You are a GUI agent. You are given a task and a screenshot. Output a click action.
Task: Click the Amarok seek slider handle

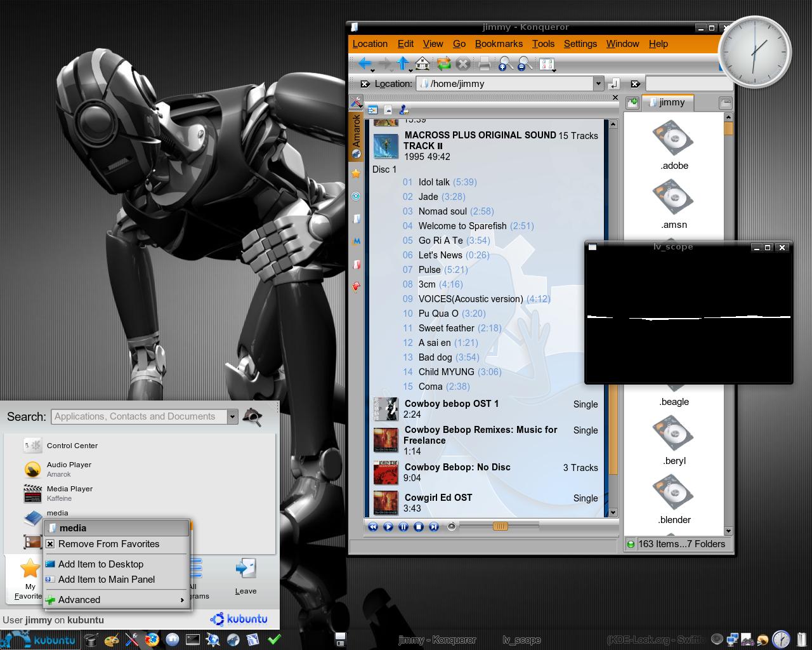tap(501, 526)
